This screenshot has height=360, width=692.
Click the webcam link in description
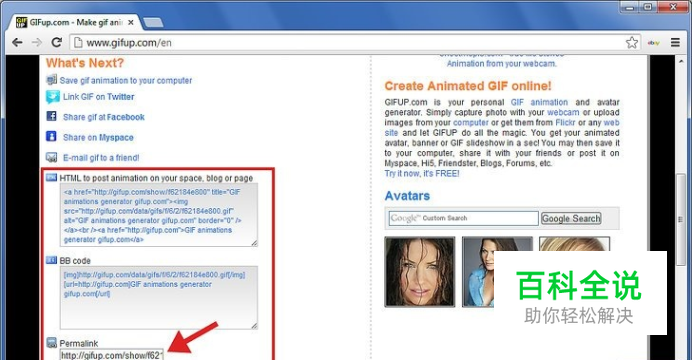click(563, 112)
